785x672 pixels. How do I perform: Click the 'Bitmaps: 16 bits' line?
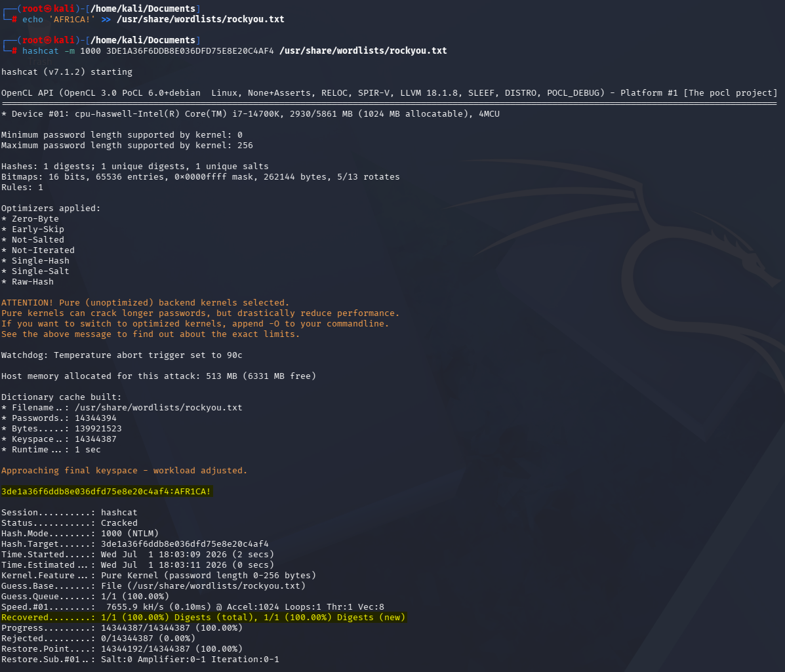point(200,177)
